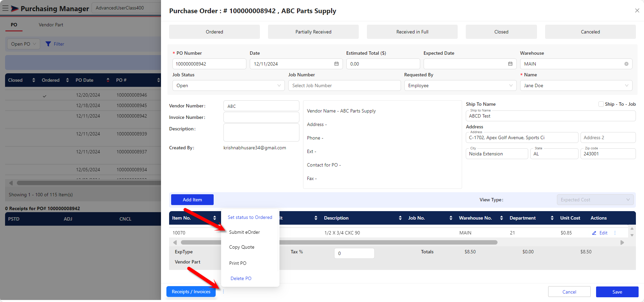Expand the Open PO dropdown
This screenshot has width=644, height=302.
(x=24, y=44)
